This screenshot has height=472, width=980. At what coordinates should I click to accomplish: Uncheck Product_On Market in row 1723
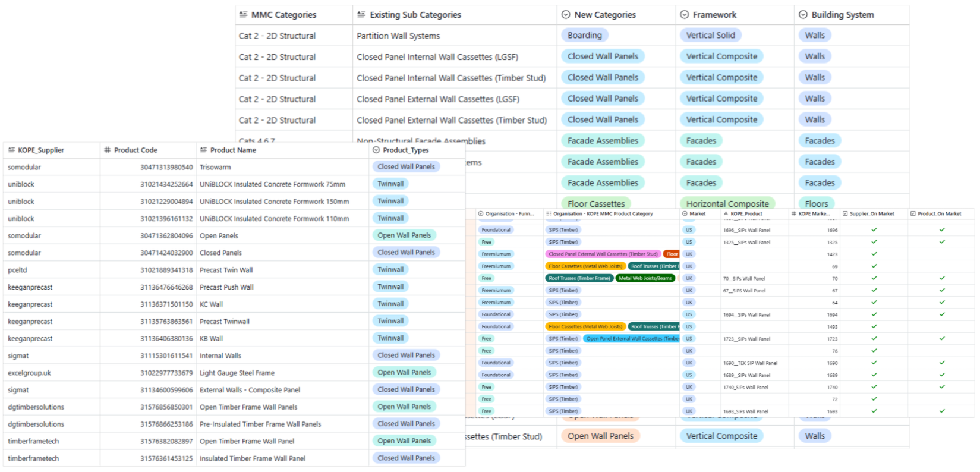click(942, 339)
